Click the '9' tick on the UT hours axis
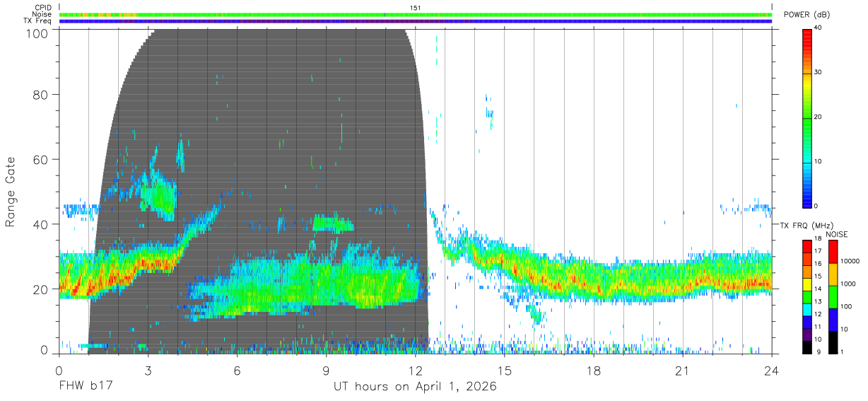 [x=327, y=371]
